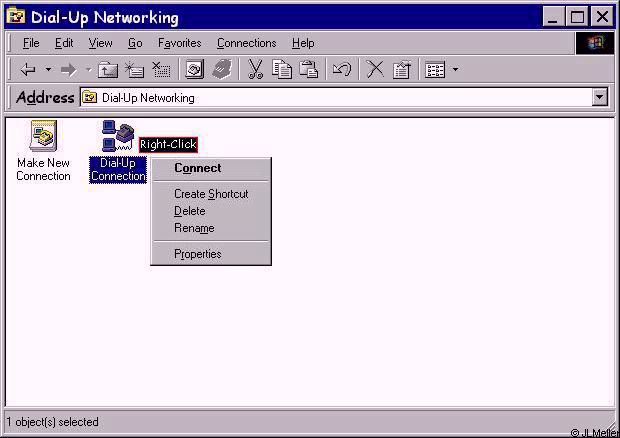Open the Favorites menu

pos(180,43)
